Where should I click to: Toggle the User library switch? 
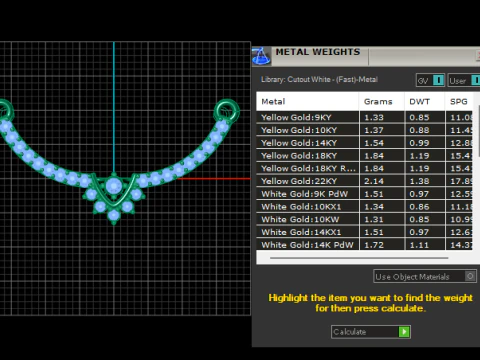click(476, 80)
